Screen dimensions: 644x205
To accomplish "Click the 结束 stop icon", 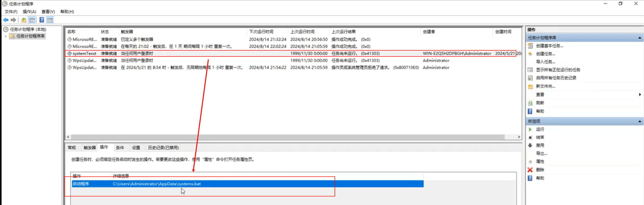I will [530, 137].
